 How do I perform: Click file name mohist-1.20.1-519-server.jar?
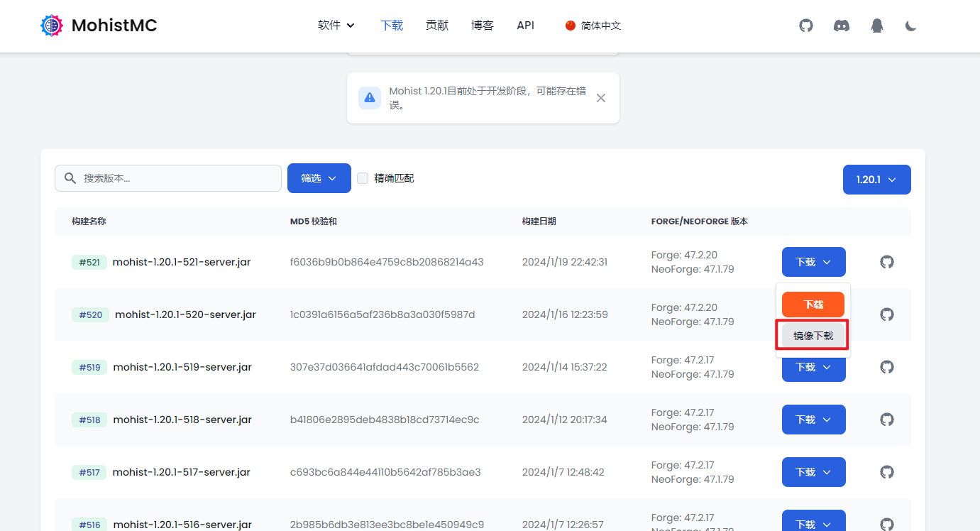[182, 367]
